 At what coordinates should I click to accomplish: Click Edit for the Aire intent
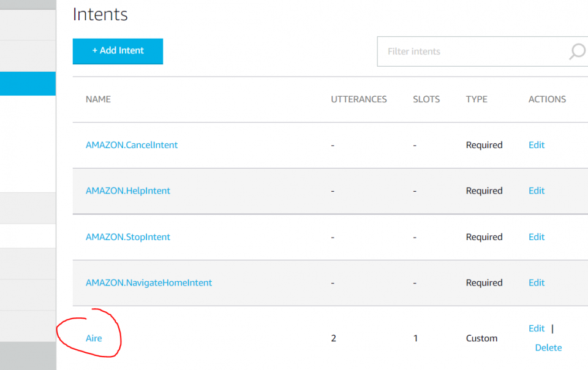(x=537, y=328)
